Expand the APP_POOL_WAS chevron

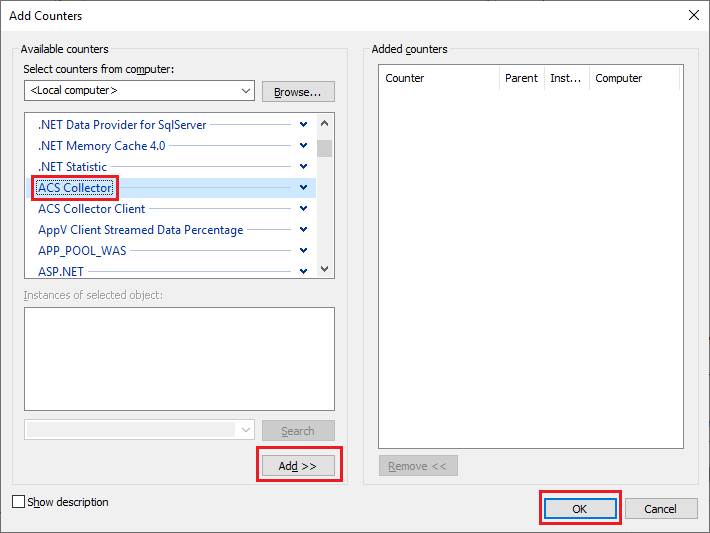(x=303, y=250)
